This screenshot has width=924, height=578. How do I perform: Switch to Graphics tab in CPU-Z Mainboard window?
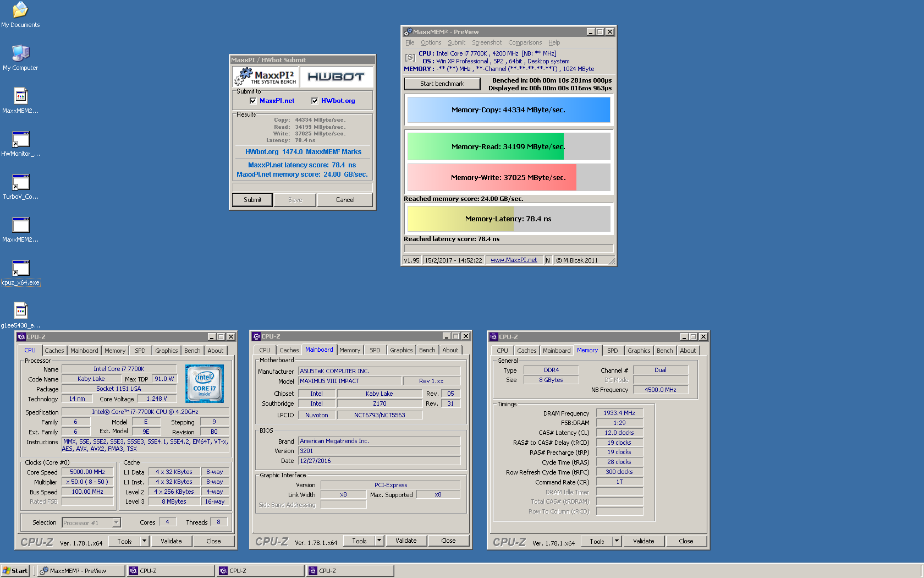(402, 350)
